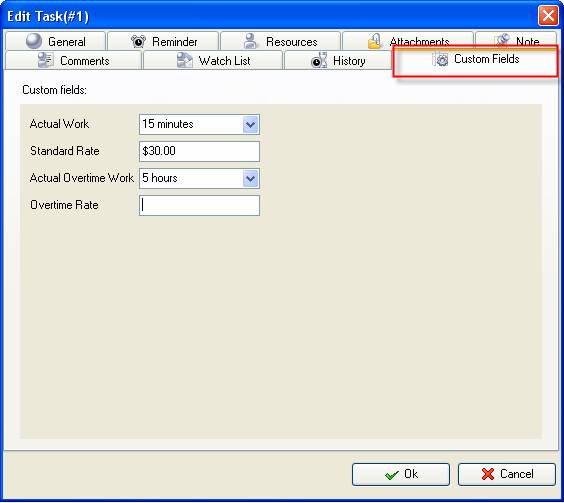564x503 pixels.
Task: Click the Resources person icon
Action: click(250, 41)
